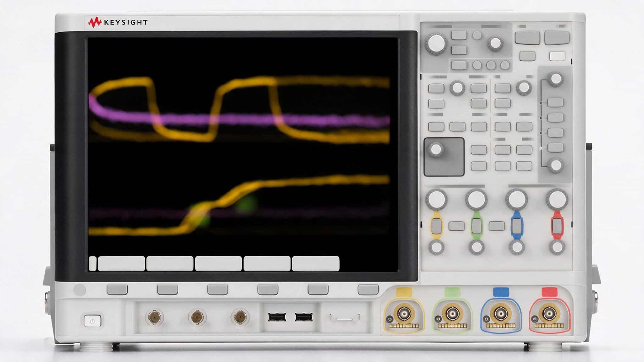Image resolution: width=644 pixels, height=362 pixels.
Task: Click the Entry knob inside the dark gray square
Action: 436,149
